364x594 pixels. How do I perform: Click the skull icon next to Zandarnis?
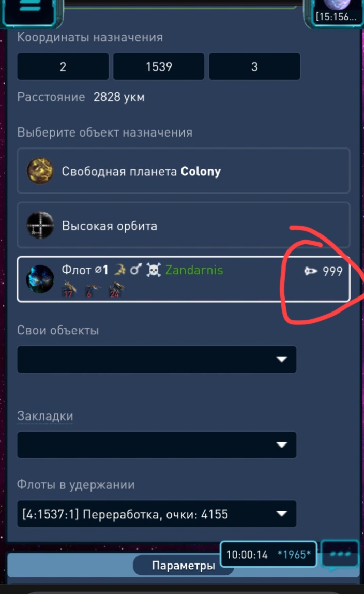point(153,270)
